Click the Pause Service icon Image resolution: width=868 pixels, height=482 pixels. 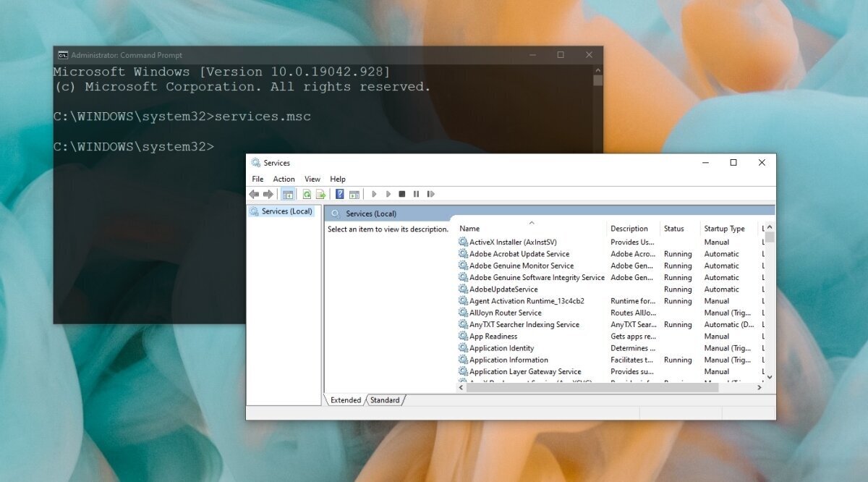[x=417, y=194]
